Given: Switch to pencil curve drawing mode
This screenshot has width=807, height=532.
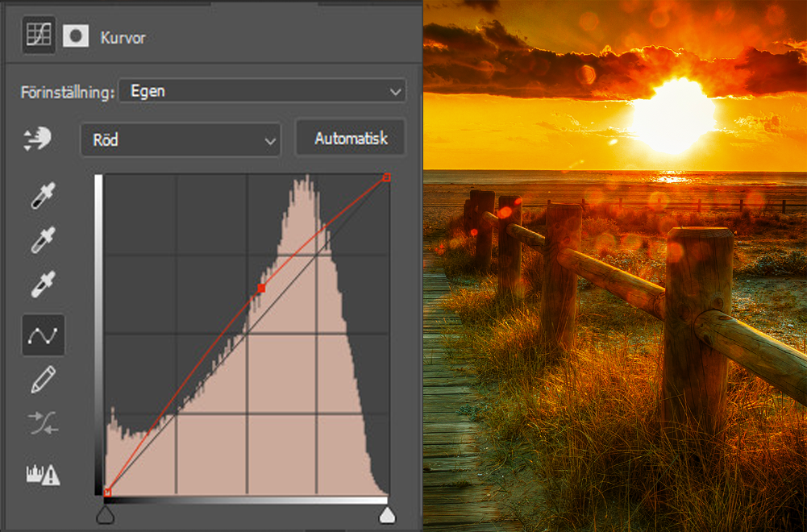Looking at the screenshot, I should [x=42, y=379].
